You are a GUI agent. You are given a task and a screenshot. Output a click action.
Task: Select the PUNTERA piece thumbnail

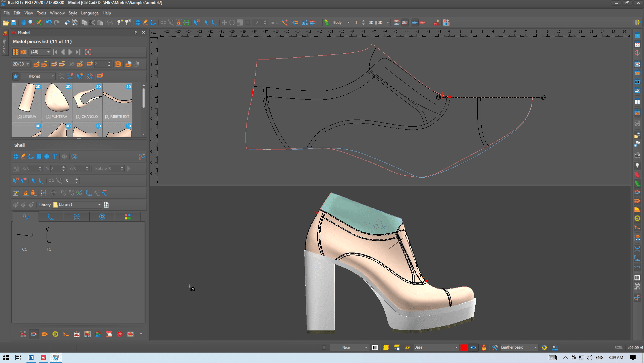57,101
